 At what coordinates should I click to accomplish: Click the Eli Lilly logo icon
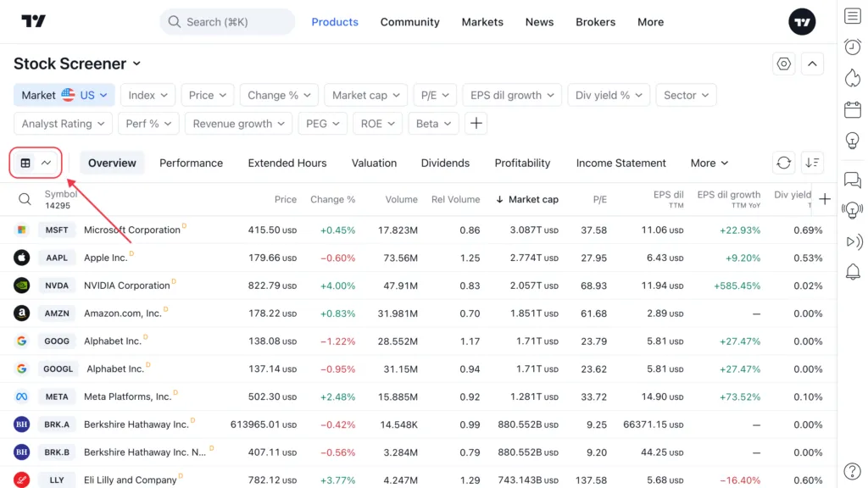21,480
